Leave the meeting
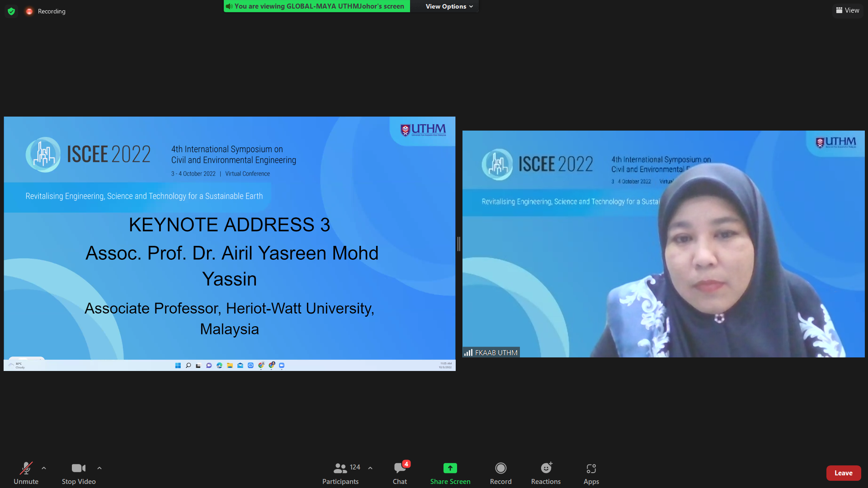Screen dimensions: 868x488 pos(843,473)
